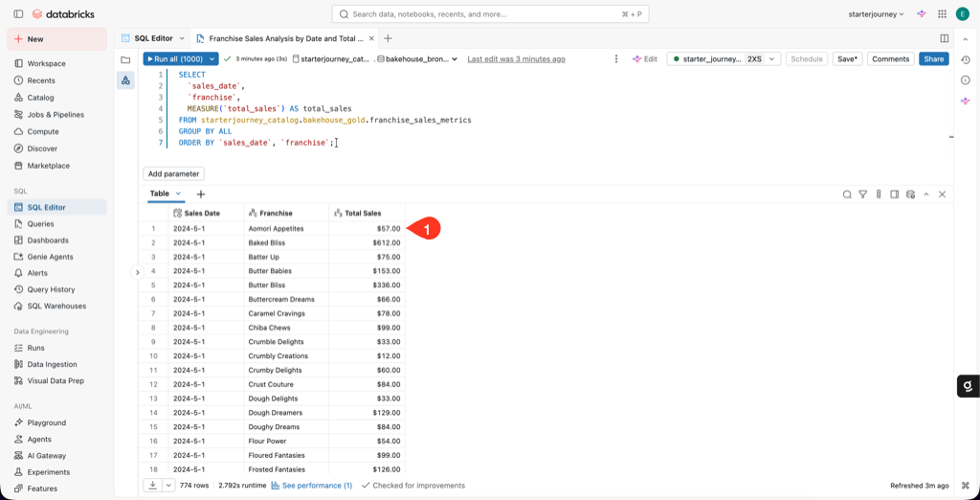
Task: Collapse the results panel with caret
Action: [926, 194]
